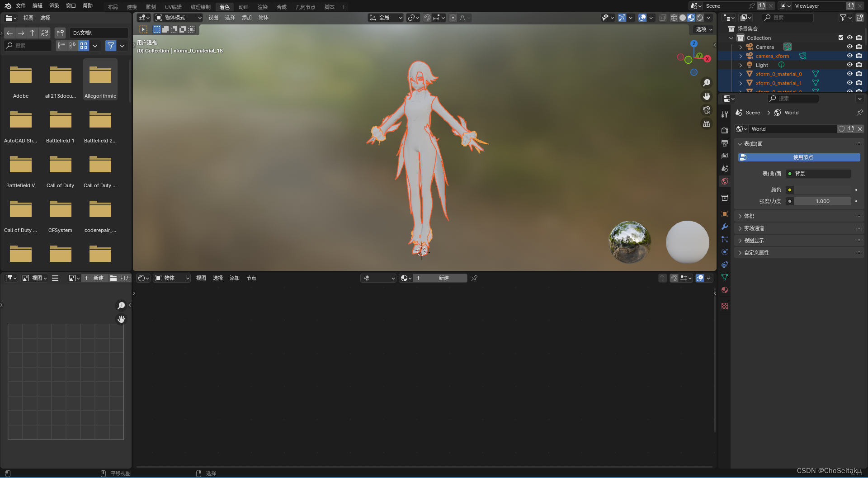Open the Modifiers wrench tab icon
This screenshot has height=478, width=868.
point(725,227)
